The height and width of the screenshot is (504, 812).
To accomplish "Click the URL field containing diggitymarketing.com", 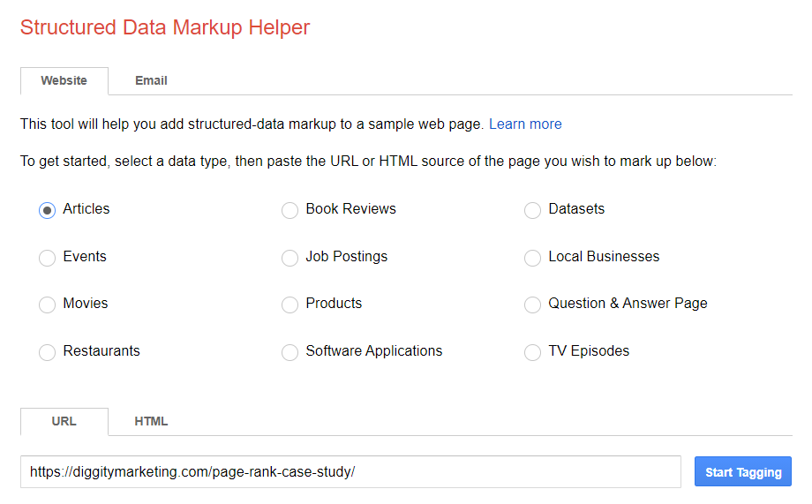I will 350,471.
